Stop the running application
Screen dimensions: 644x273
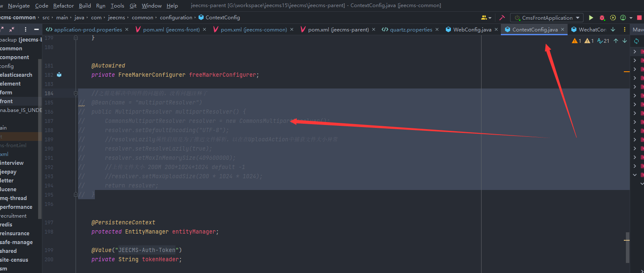pyautogui.click(x=639, y=18)
